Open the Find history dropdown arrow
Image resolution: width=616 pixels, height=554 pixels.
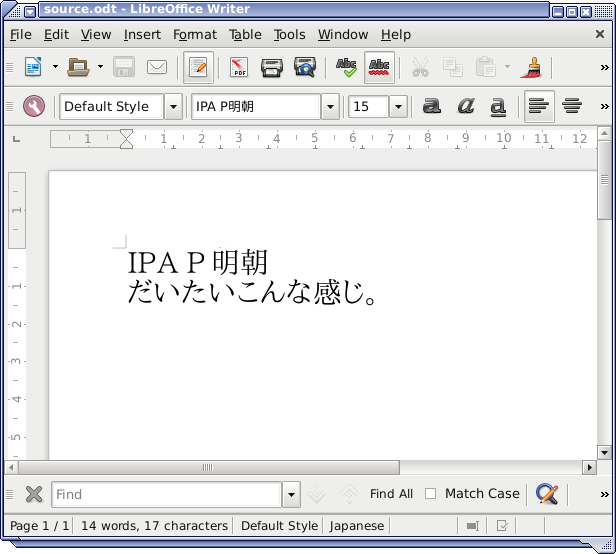(x=292, y=494)
